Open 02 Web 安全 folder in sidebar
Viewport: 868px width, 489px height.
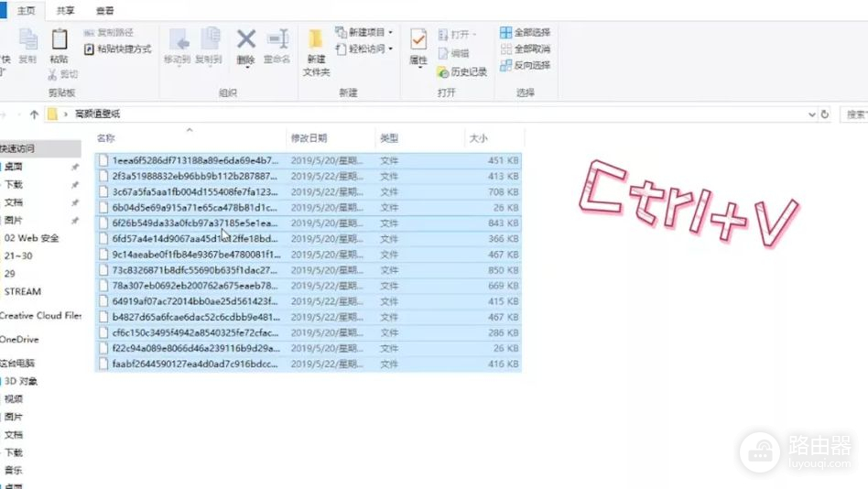click(31, 238)
